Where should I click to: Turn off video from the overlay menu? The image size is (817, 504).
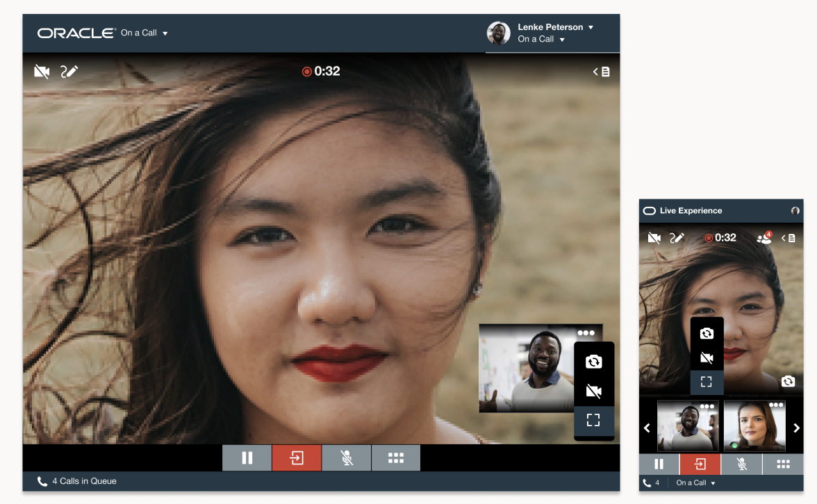[594, 389]
